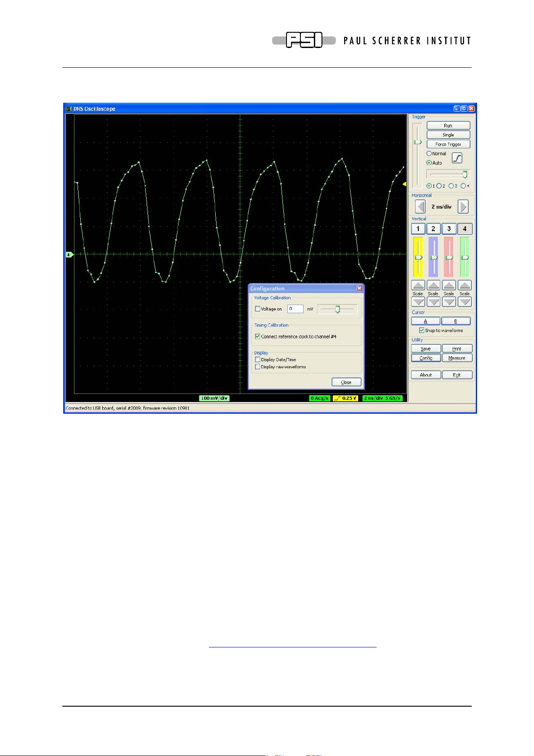Click the Run button
Viewport: 534px width, 756px height.
tap(448, 126)
